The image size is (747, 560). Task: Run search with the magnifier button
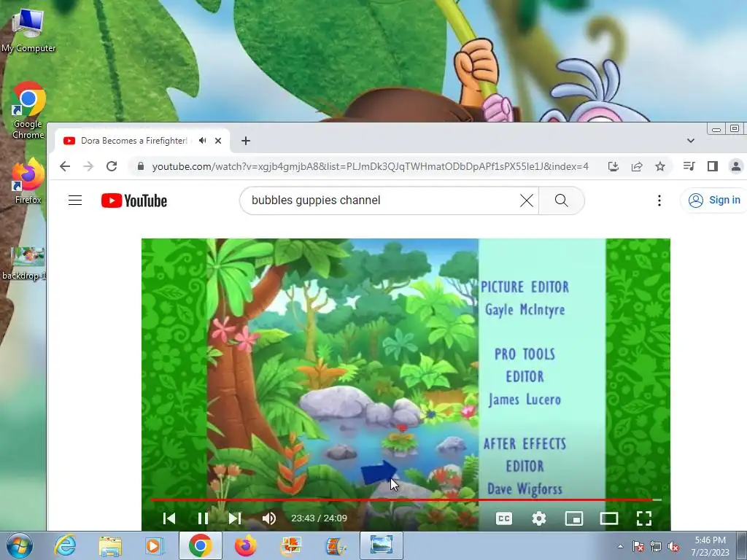pyautogui.click(x=562, y=201)
